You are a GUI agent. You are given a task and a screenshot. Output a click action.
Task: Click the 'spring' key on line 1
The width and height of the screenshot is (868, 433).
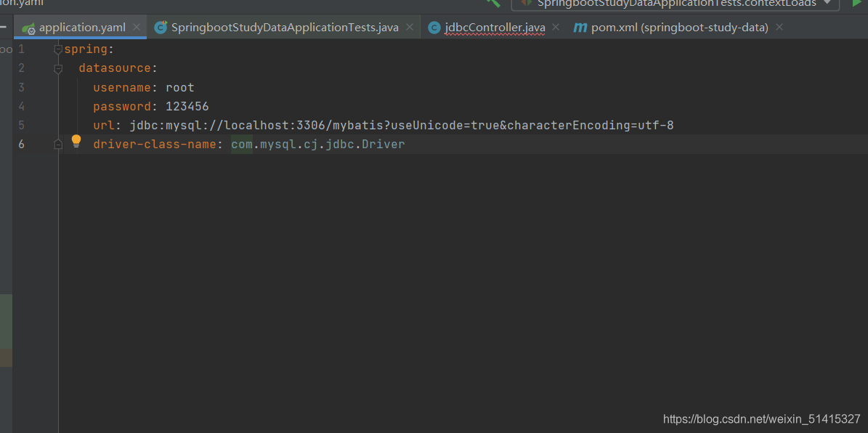click(86, 49)
